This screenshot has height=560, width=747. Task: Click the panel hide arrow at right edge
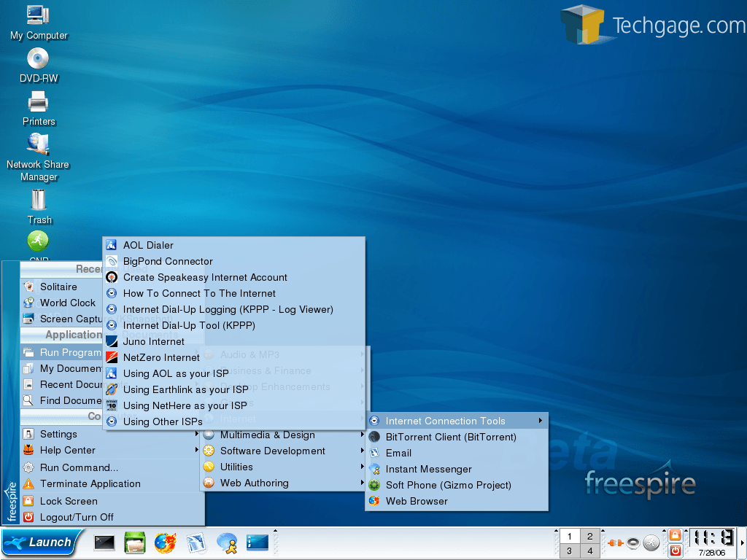click(742, 542)
